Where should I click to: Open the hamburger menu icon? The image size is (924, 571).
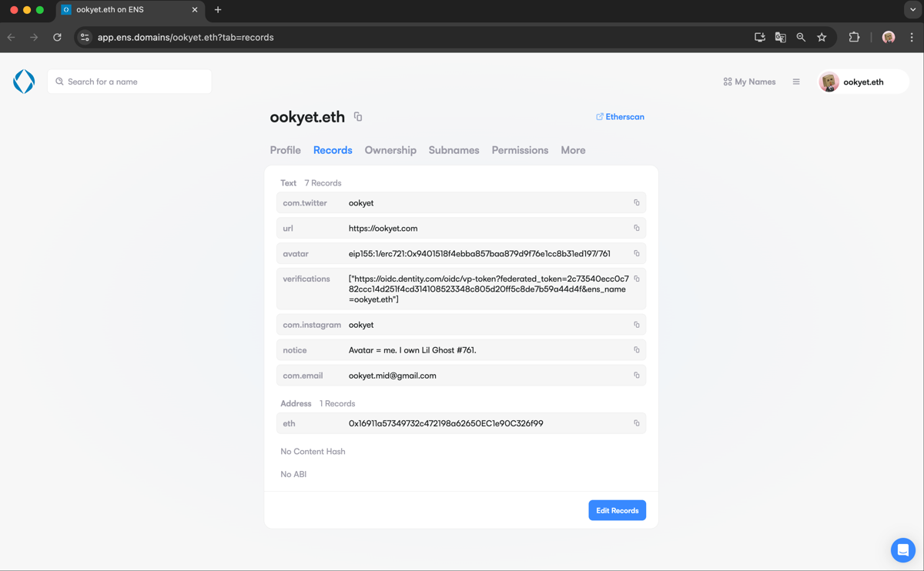click(x=796, y=82)
